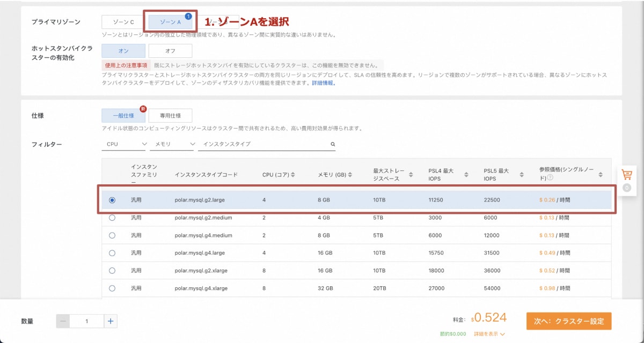Screen dimensions: 644x343
Task: Expand 詳細を表示 to show pricing details
Action: coord(486,332)
